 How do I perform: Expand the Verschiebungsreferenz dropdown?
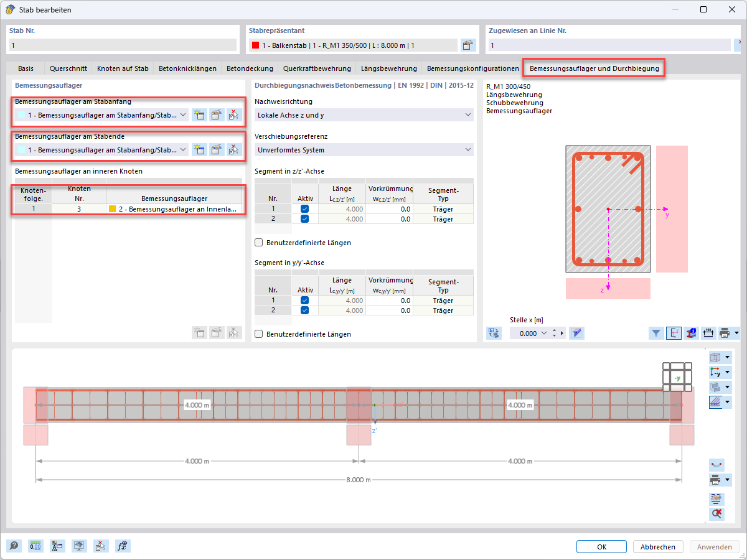(364, 150)
